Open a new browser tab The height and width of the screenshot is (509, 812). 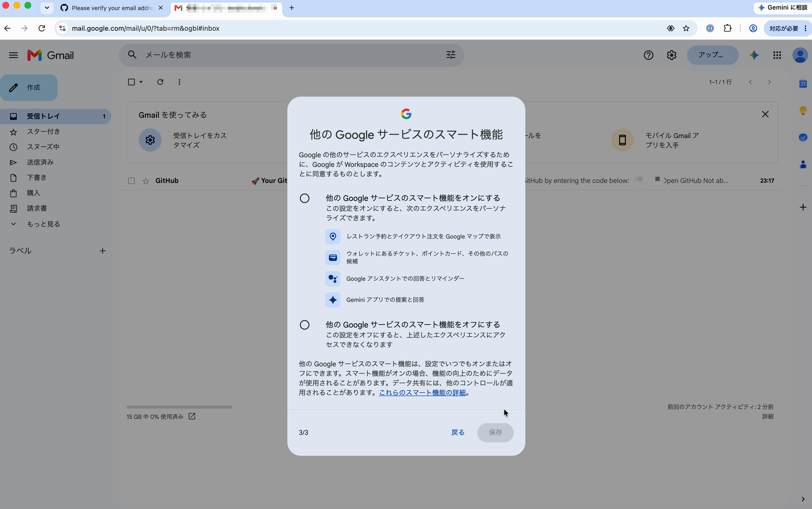click(x=292, y=7)
